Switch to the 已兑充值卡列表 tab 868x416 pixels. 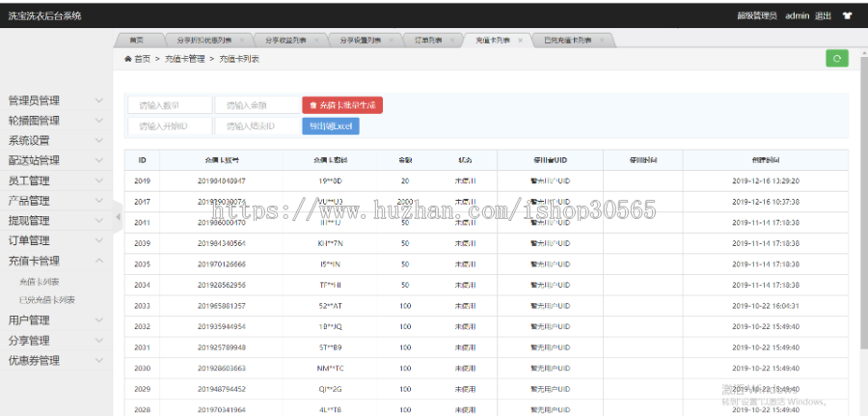coord(568,41)
